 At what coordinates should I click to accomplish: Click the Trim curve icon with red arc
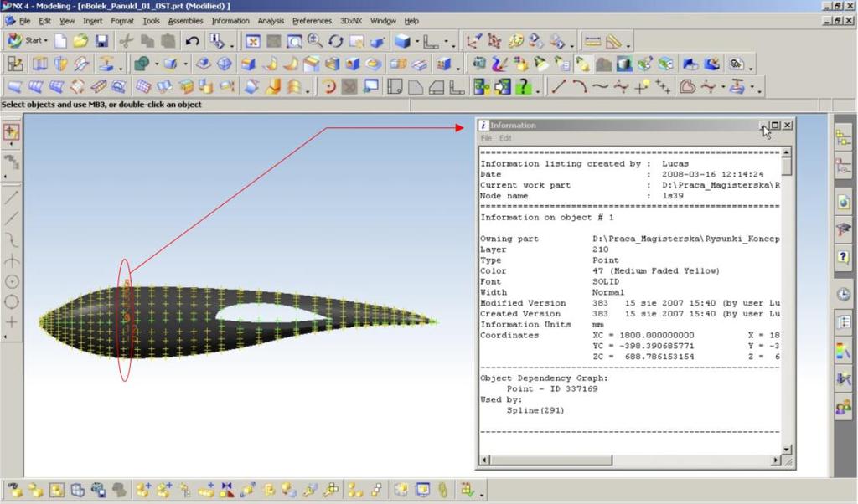coord(328,86)
